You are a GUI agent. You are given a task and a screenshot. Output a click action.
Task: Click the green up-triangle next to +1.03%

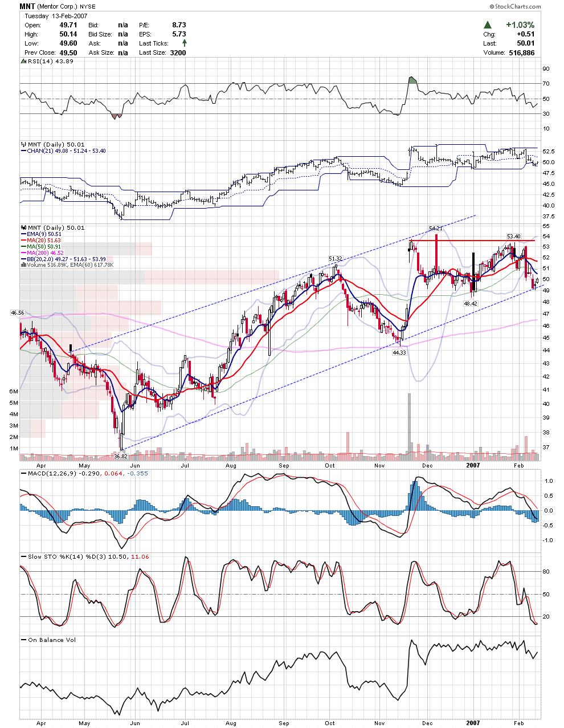coord(488,25)
